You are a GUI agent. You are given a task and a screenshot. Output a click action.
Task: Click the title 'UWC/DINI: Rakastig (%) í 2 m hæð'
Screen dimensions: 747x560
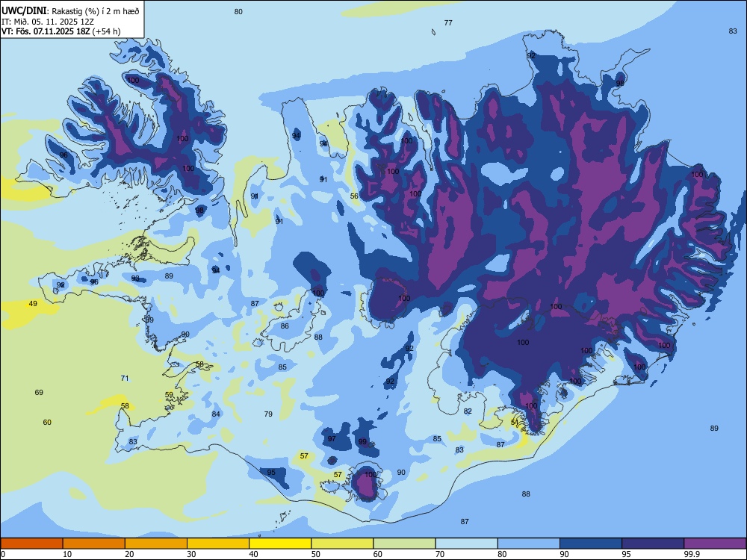pyautogui.click(x=70, y=10)
